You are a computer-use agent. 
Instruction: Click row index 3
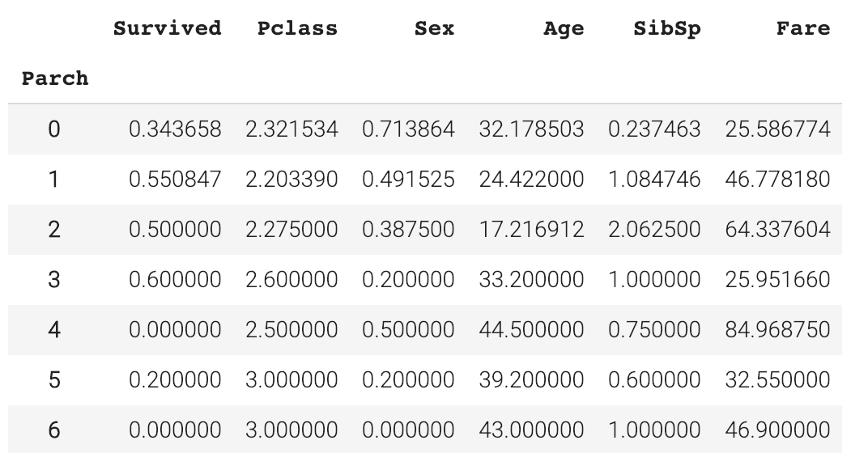click(x=53, y=279)
